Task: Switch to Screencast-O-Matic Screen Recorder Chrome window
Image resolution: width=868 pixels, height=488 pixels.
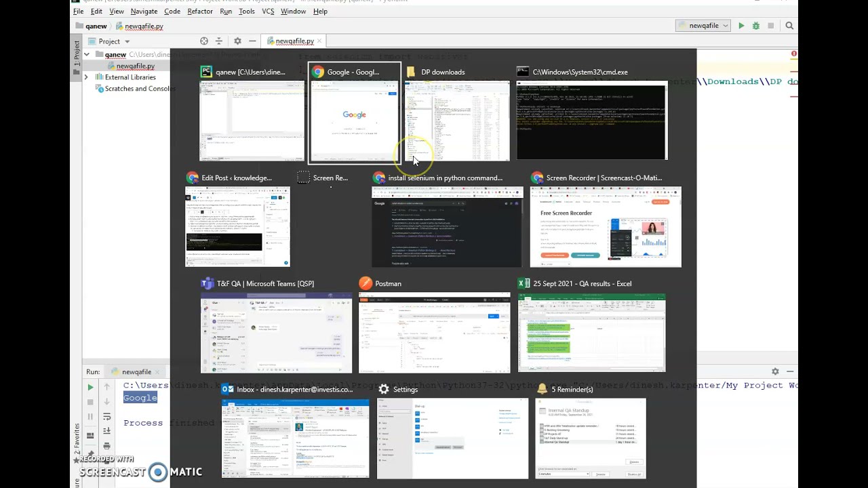Action: [x=606, y=226]
